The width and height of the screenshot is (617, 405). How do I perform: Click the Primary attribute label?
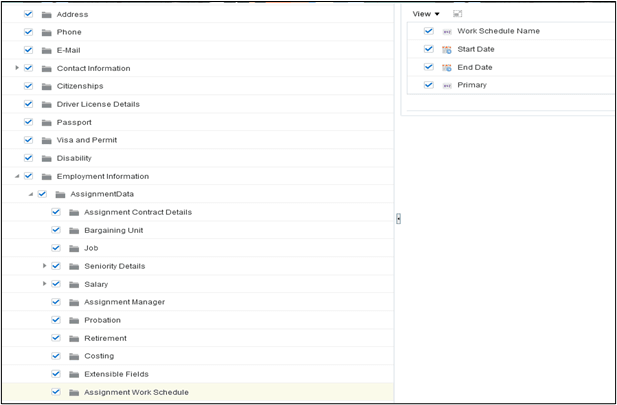click(472, 85)
